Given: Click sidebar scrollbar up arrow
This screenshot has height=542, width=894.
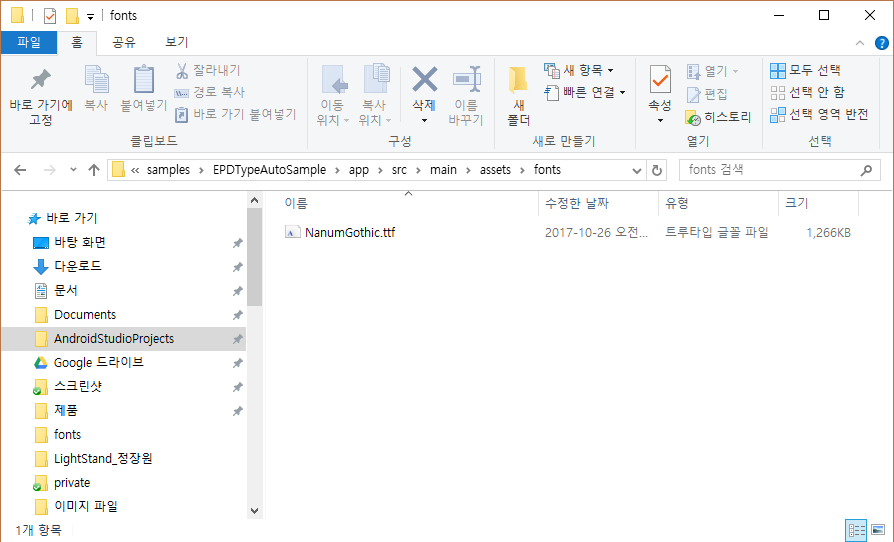Looking at the screenshot, I should pyautogui.click(x=254, y=201).
